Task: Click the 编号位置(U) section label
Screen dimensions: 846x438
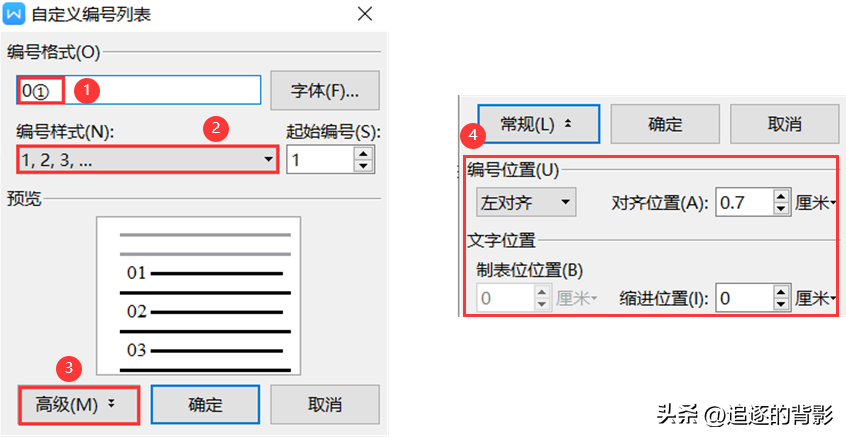Action: click(513, 171)
